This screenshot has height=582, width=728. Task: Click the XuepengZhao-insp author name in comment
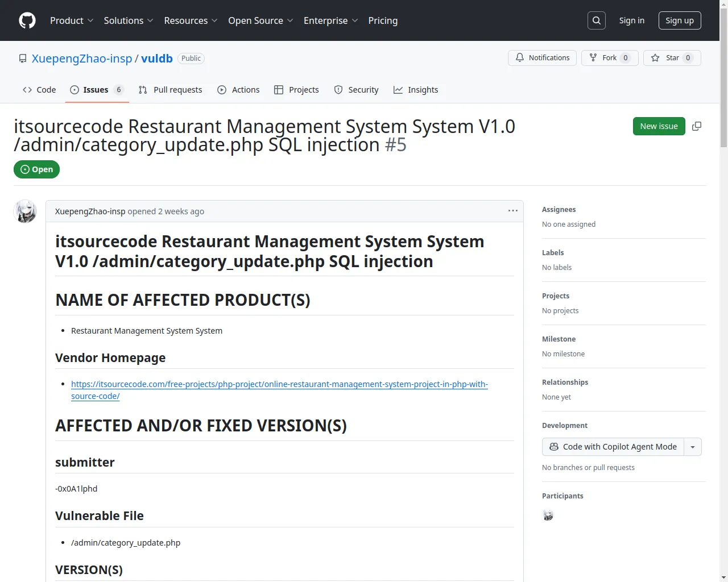[90, 211]
